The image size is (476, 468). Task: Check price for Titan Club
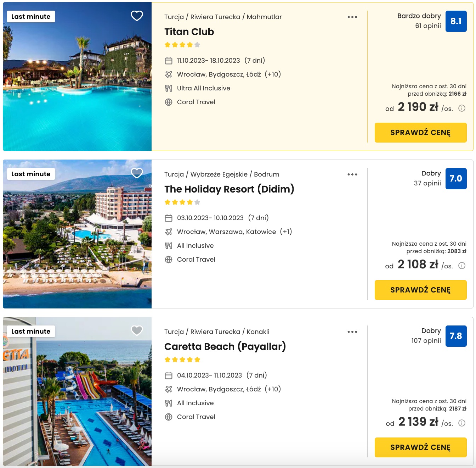[421, 133]
